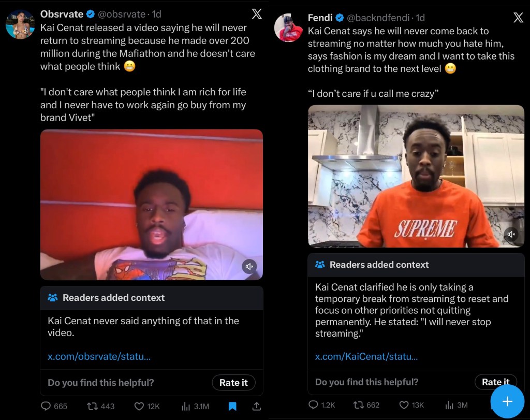Share the Obsrvate post
The height and width of the screenshot is (420, 530).
tap(256, 406)
